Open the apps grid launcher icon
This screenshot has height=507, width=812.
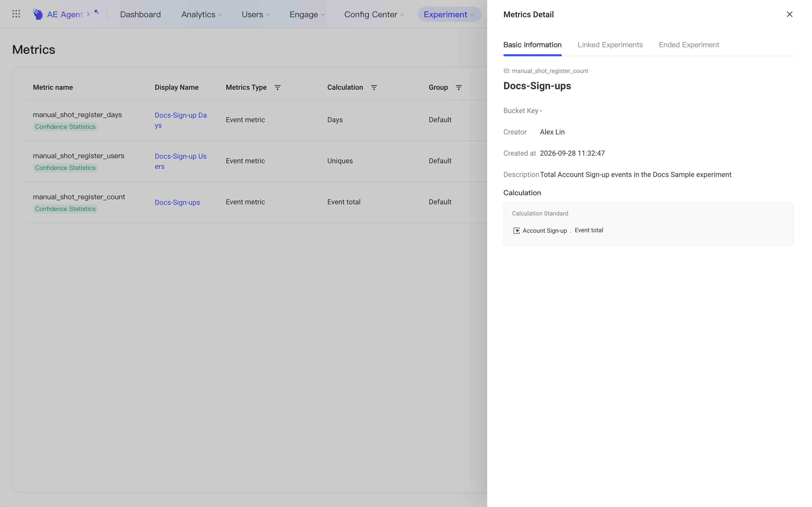16,14
